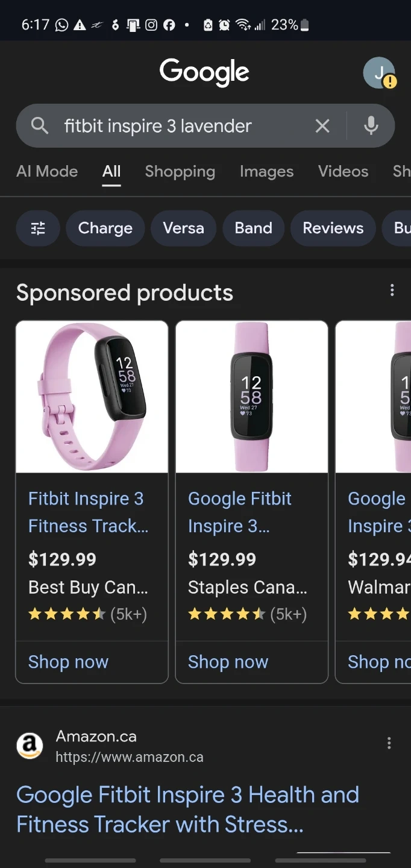Tap the search magnifier icon
This screenshot has width=411, height=868.
coord(40,126)
